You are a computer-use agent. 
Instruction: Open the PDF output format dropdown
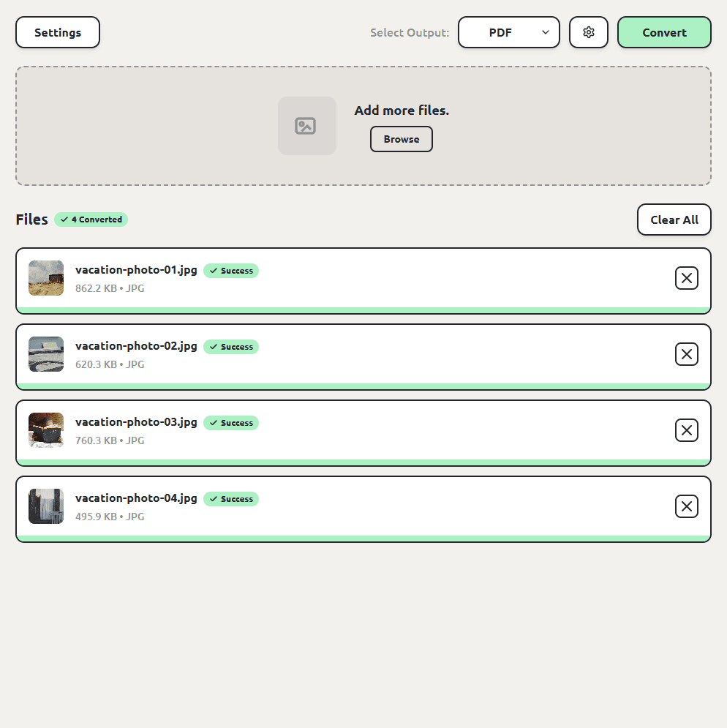[509, 32]
